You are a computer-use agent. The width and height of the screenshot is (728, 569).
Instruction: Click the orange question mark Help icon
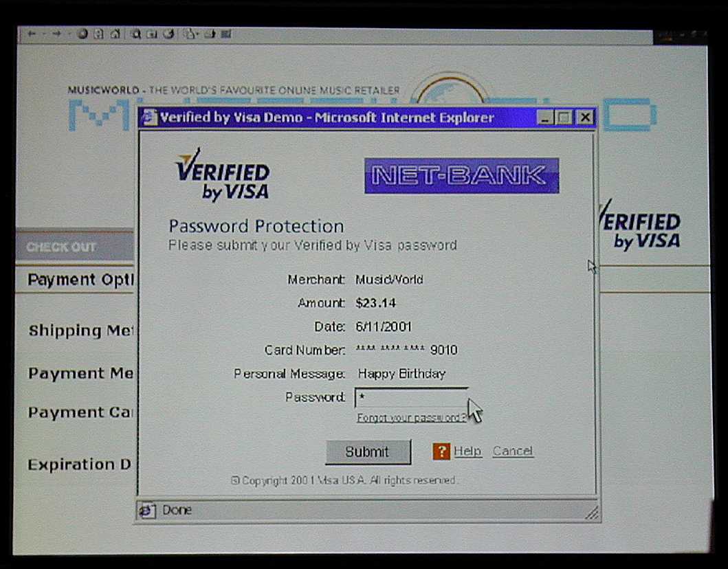(x=441, y=451)
